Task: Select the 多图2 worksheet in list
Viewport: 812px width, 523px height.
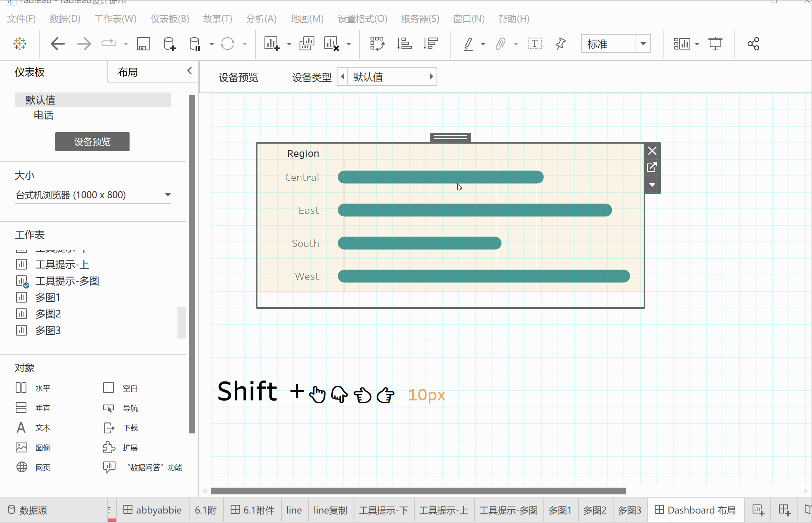Action: pyautogui.click(x=48, y=314)
